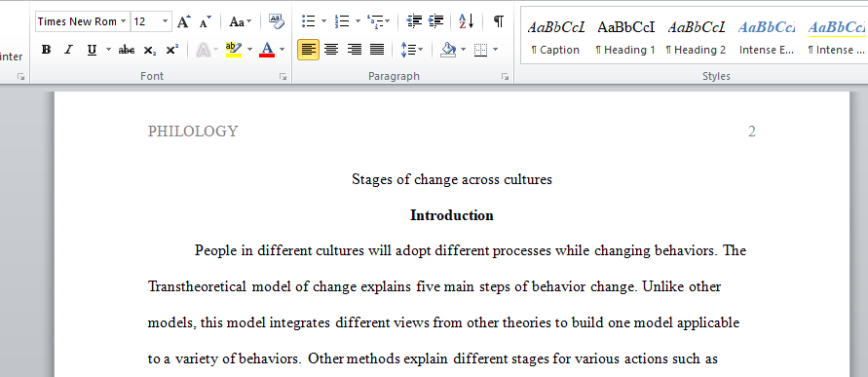Image resolution: width=868 pixels, height=377 pixels.
Task: Select Align Text Right
Action: 354,50
